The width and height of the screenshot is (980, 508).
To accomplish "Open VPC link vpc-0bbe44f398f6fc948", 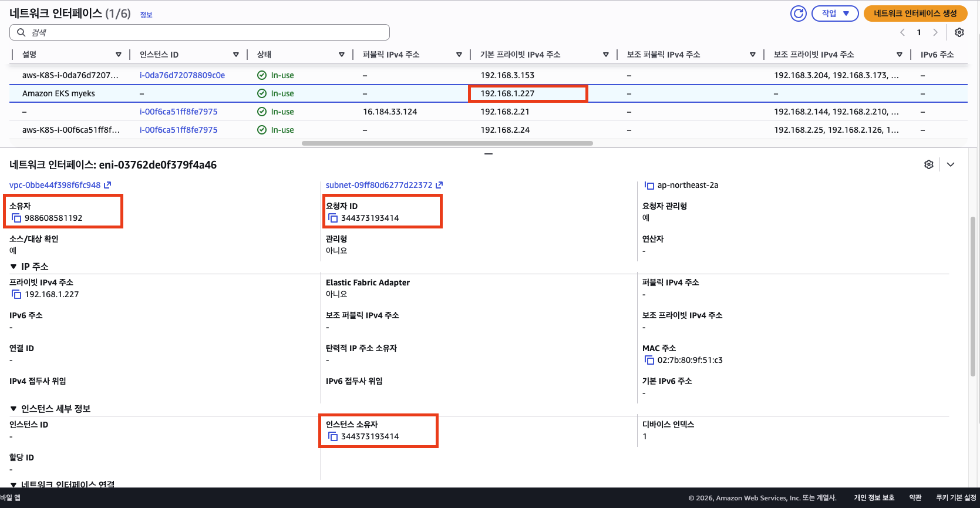I will pyautogui.click(x=55, y=185).
